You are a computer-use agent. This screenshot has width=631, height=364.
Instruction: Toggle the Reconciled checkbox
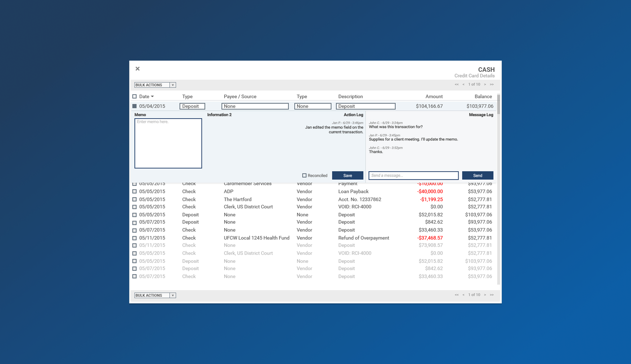pos(304,175)
